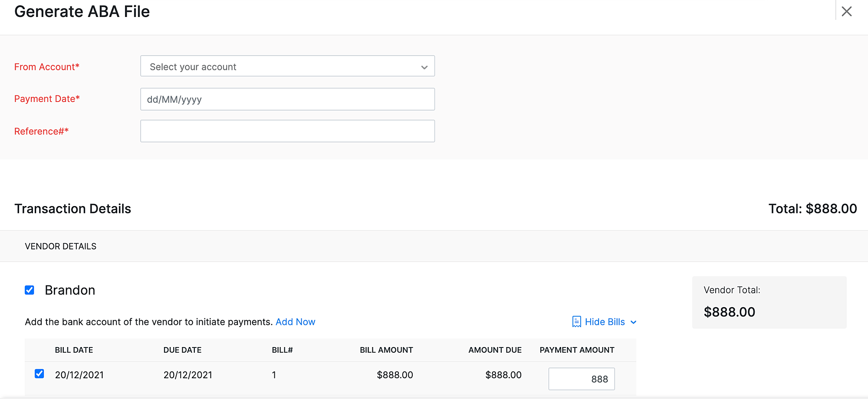
Task: Deselect the bill dated 20/12/2021 checkbox
Action: (39, 374)
